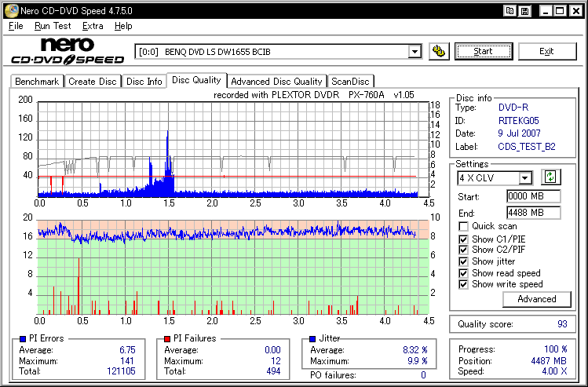
Task: Click the Progress value 100 %
Action: click(x=555, y=349)
